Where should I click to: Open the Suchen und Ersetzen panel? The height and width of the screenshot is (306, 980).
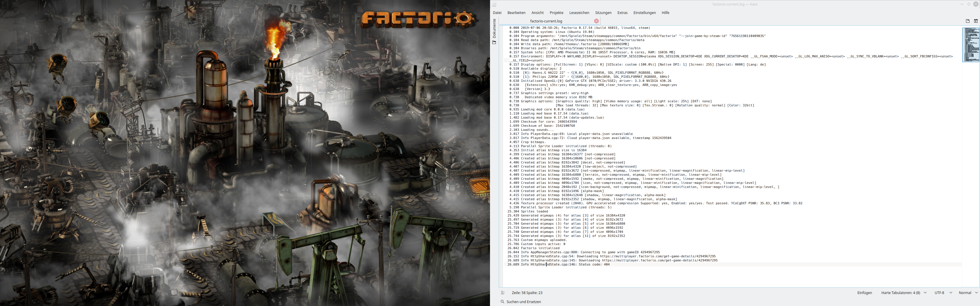click(x=521, y=302)
